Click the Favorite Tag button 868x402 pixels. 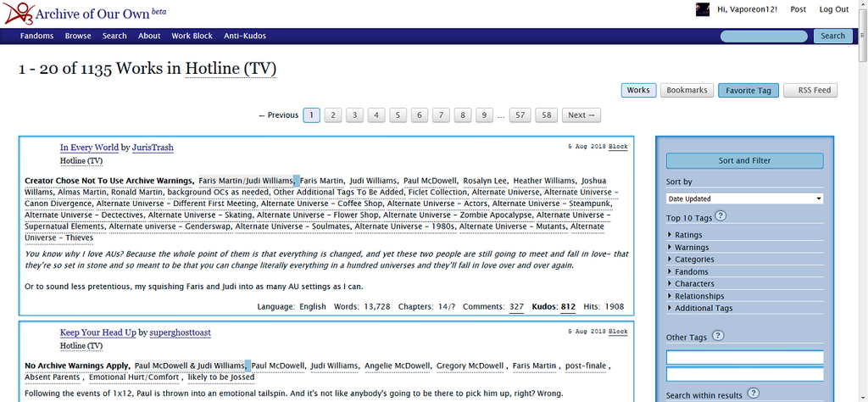tap(748, 90)
